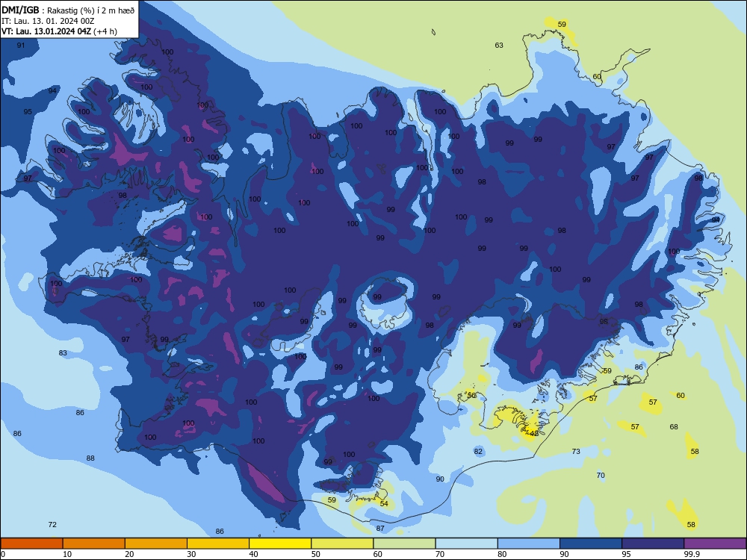Click the amber 20–30 legend swatch

tap(156, 544)
